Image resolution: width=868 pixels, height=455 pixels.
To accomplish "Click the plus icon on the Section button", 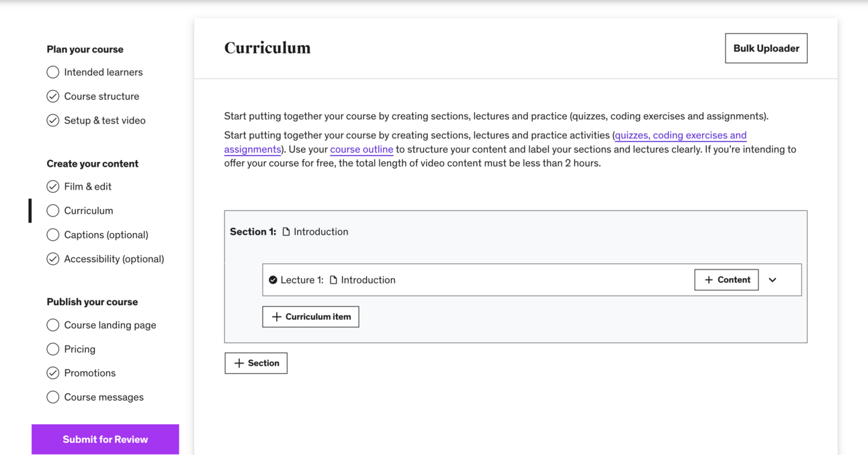I will click(239, 364).
